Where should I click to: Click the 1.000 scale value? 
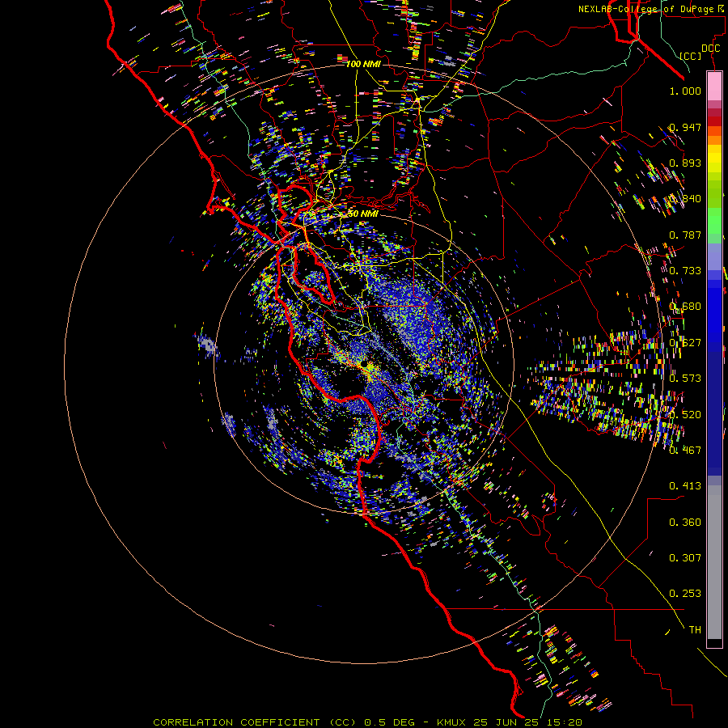tap(685, 91)
